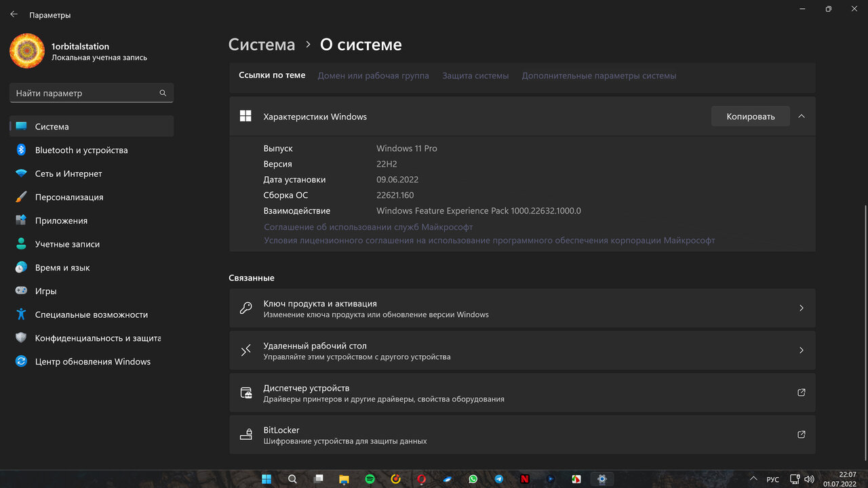868x488 pixels.
Task: Click the Удаленный рабочий стол icon
Action: tap(246, 350)
